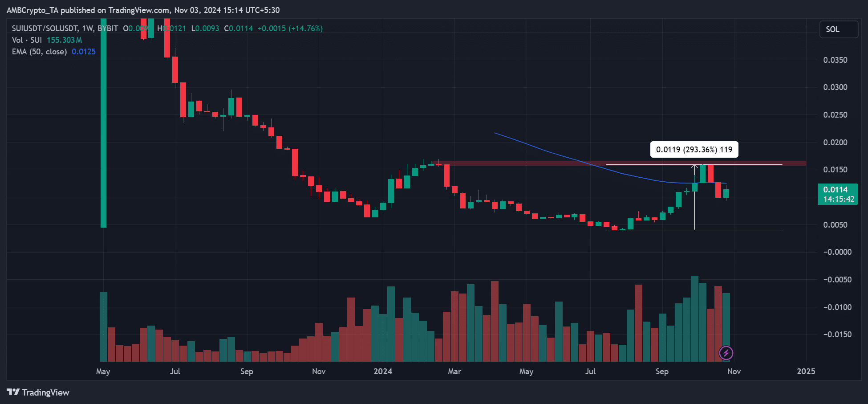This screenshot has width=868, height=404.
Task: Click the red resistance zone rectangle
Action: tap(619, 163)
